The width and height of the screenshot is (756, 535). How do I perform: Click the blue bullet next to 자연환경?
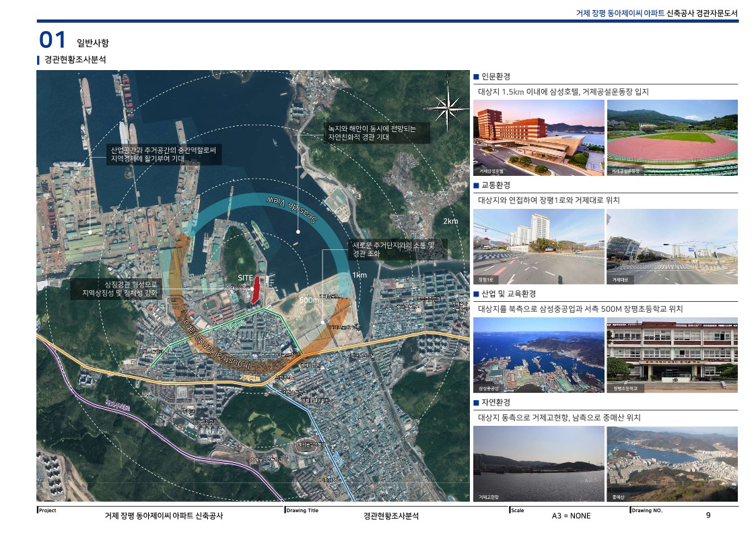[476, 402]
